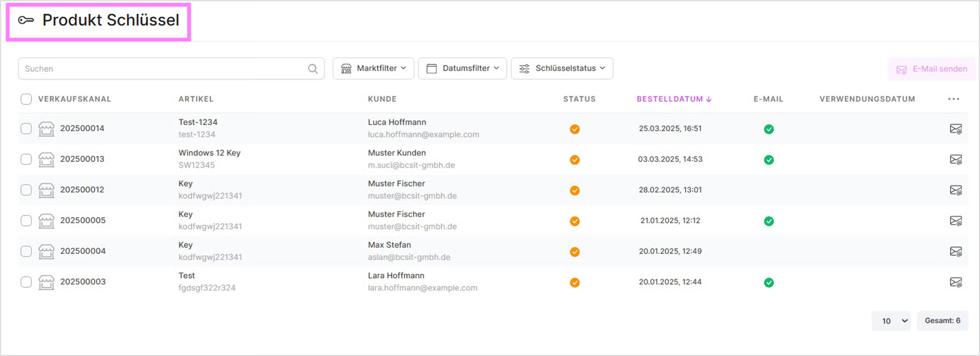Open the Datumsfilter dropdown
Viewport: 980px width, 356px height.
(462, 68)
